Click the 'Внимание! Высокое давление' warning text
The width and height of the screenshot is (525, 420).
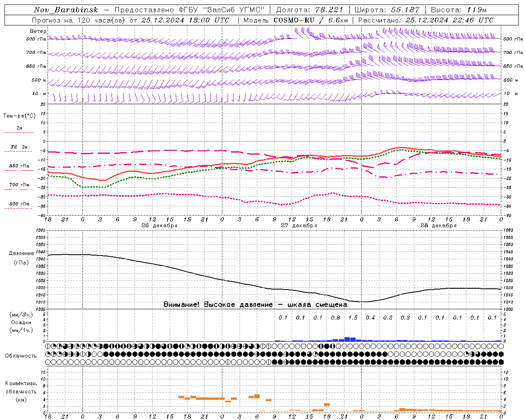click(x=218, y=305)
